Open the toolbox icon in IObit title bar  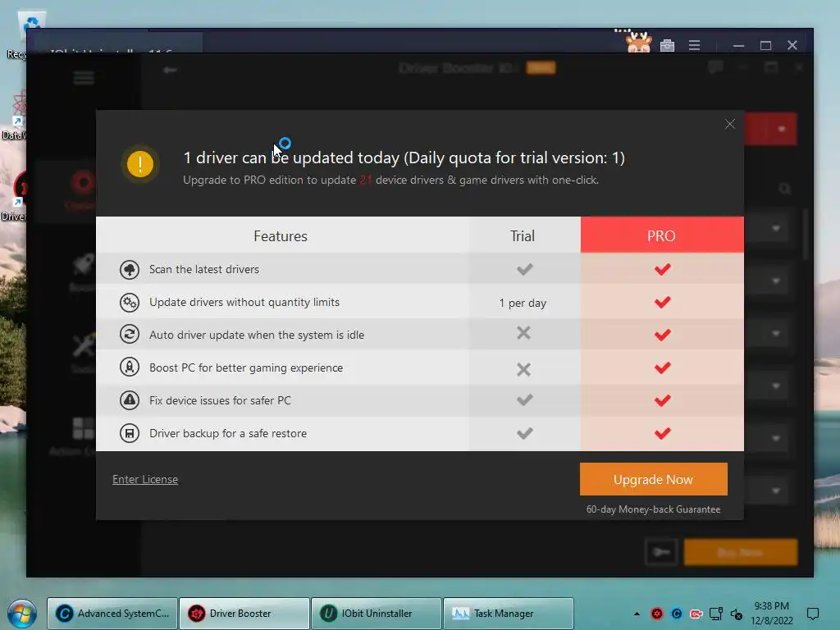pyautogui.click(x=667, y=46)
